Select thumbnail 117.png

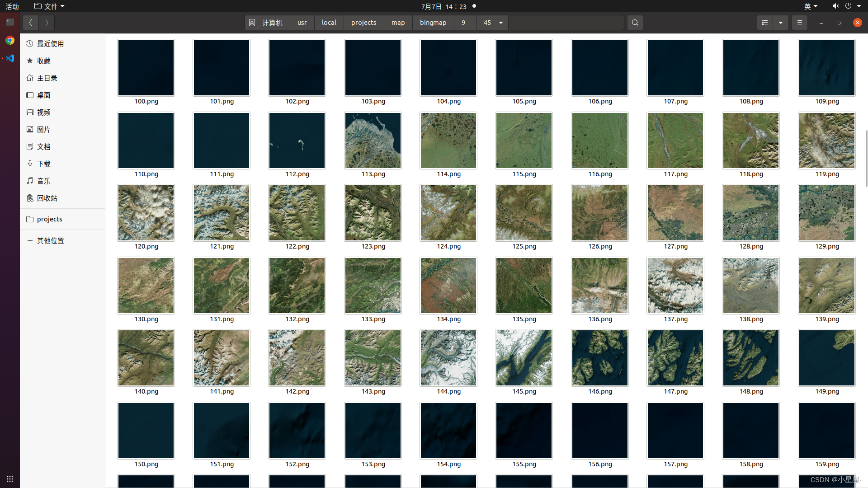675,141
